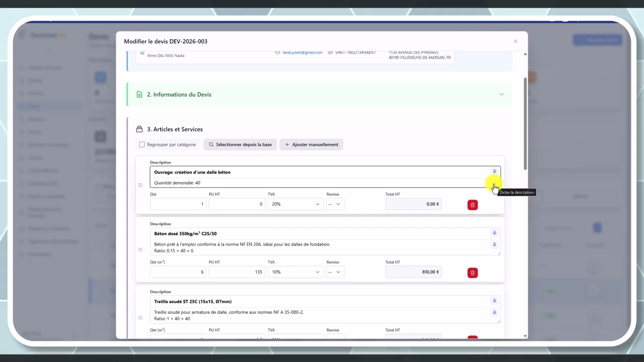
Task: Grab the drag handle of the Treillis soudé row
Action: point(140,318)
